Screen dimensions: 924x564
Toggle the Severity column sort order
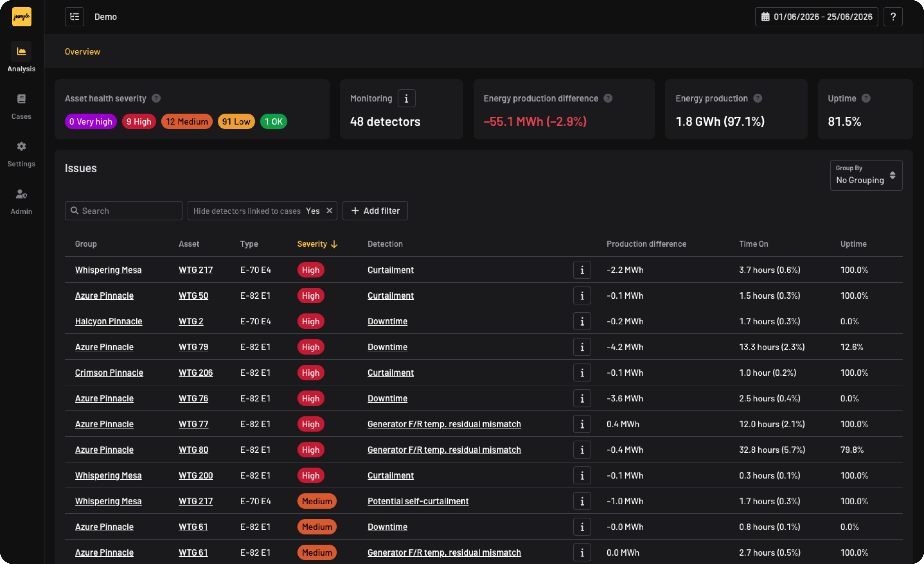(x=317, y=244)
